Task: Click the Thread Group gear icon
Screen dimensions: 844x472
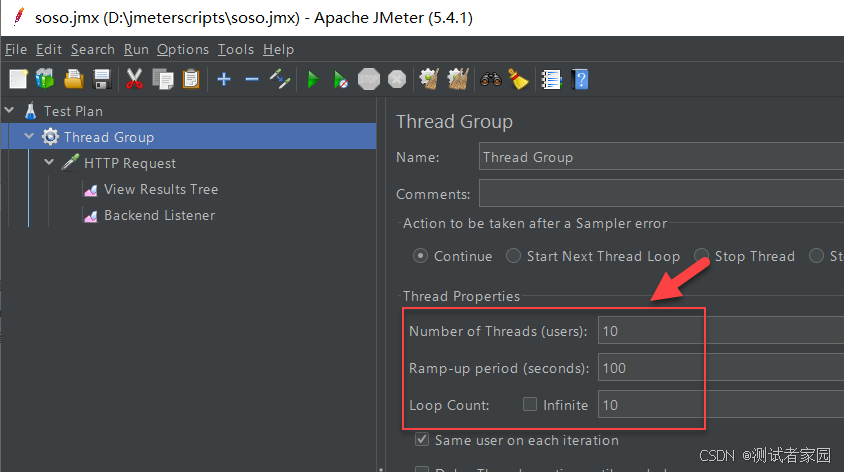Action: [50, 137]
